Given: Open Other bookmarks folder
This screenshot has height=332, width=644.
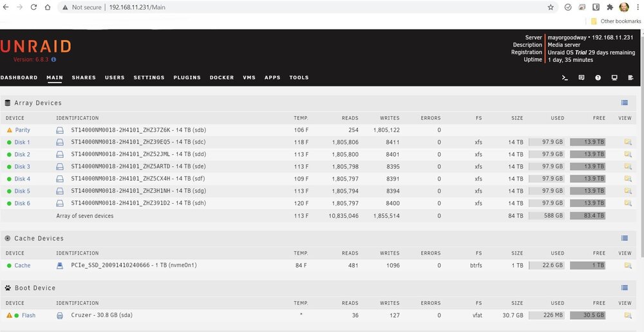Looking at the screenshot, I should point(616,21).
